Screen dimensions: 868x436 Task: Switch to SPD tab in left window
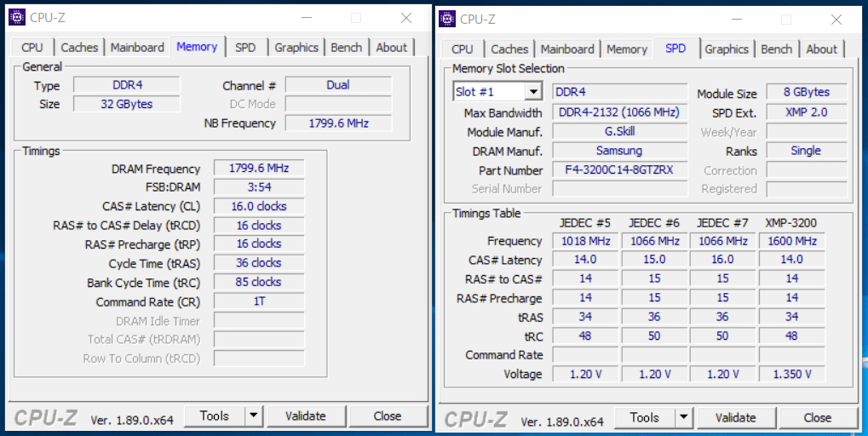(x=245, y=48)
